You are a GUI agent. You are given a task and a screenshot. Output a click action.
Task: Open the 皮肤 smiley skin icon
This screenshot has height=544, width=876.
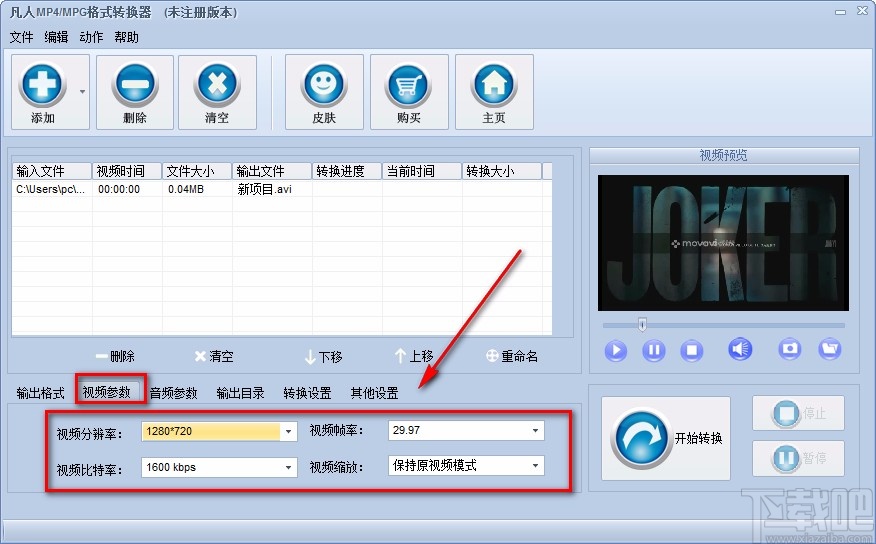tap(324, 84)
